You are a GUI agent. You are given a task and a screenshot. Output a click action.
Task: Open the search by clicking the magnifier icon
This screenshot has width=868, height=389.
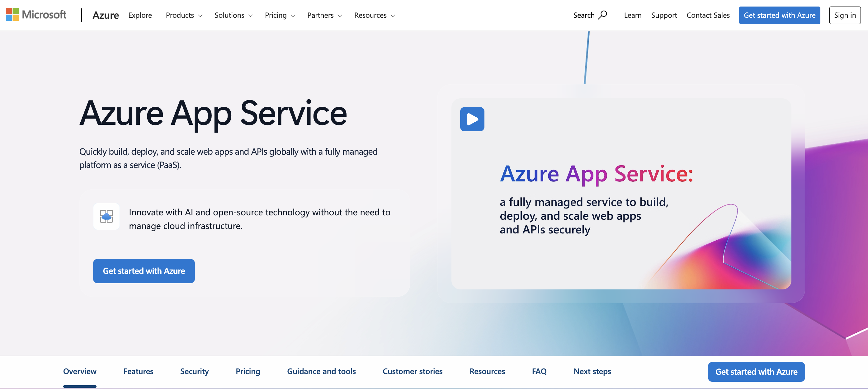(x=603, y=15)
